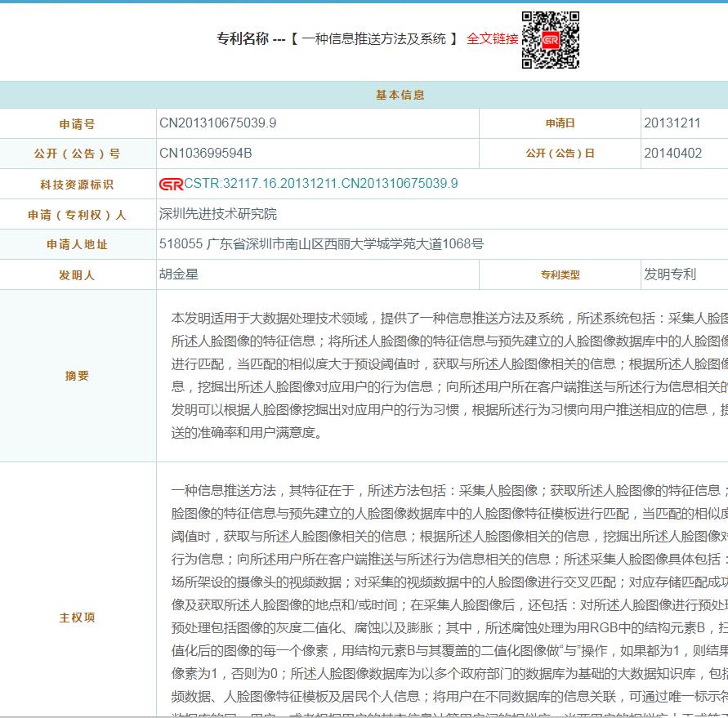Click the red CSTR logo icon
The image size is (728, 718).
coord(171,184)
